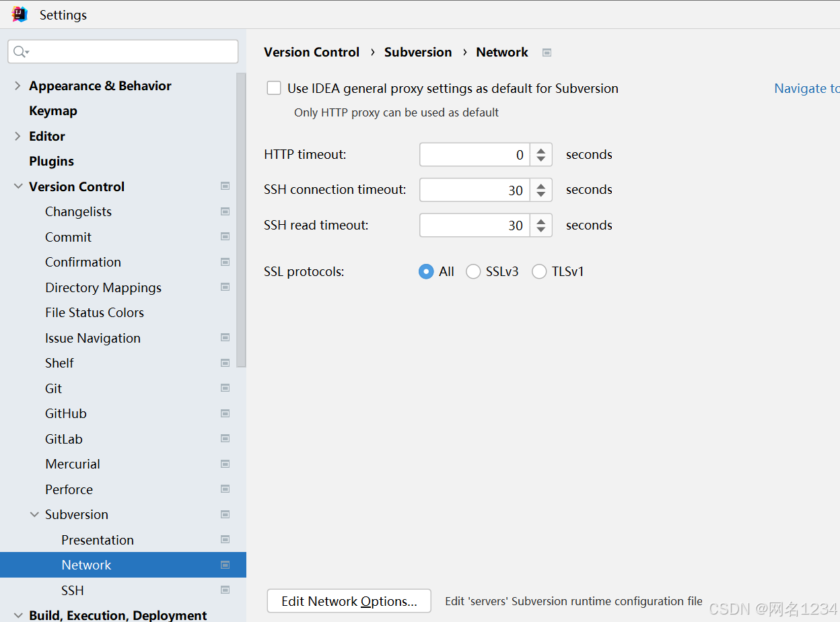Decrease SSH read timeout with down arrow
This screenshot has width=840, height=622.
[541, 230]
